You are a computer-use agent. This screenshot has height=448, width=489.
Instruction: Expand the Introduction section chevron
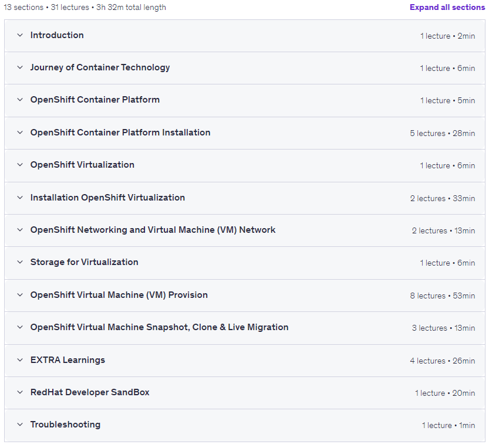[20, 35]
